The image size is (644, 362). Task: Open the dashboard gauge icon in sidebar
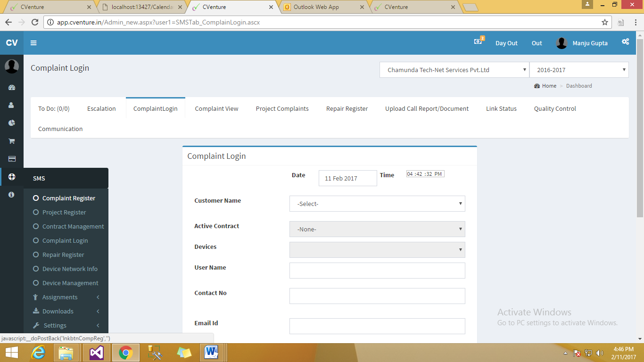12,88
